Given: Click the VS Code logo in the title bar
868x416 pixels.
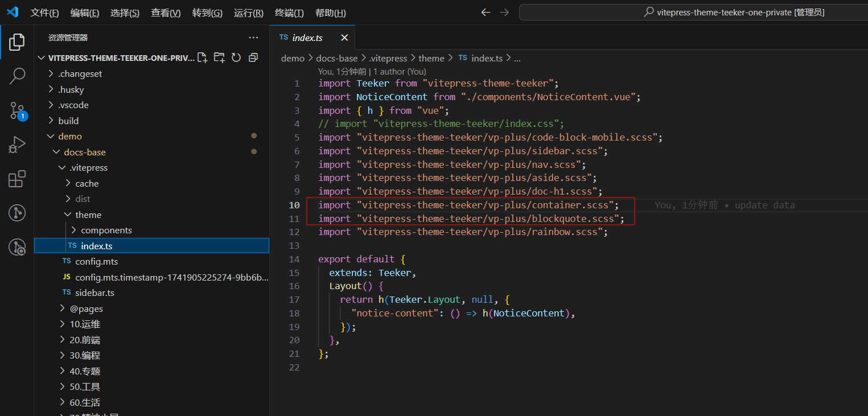Looking at the screenshot, I should click(x=13, y=13).
